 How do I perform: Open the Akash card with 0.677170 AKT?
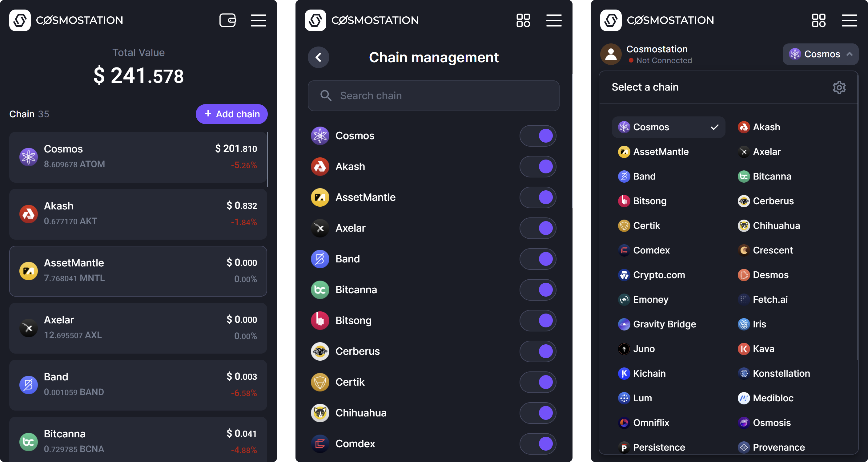coord(138,214)
